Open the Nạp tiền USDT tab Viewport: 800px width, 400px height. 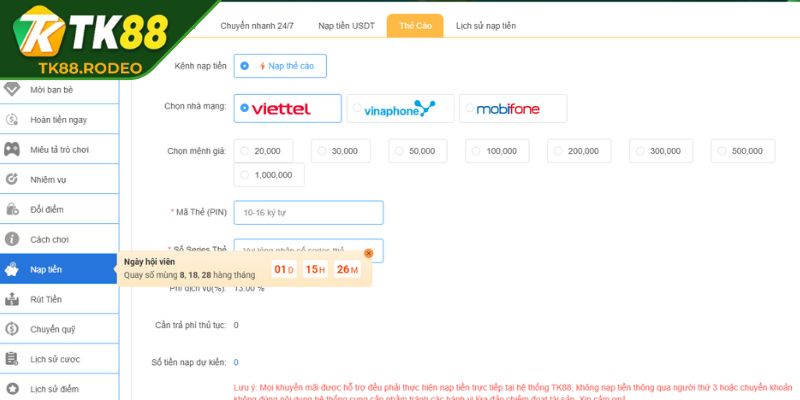point(346,26)
